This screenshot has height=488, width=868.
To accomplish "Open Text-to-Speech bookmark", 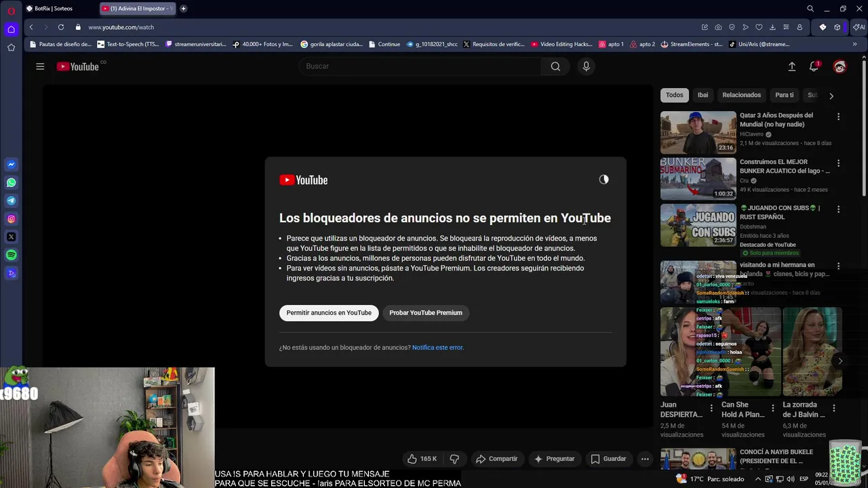I will pyautogui.click(x=128, y=44).
